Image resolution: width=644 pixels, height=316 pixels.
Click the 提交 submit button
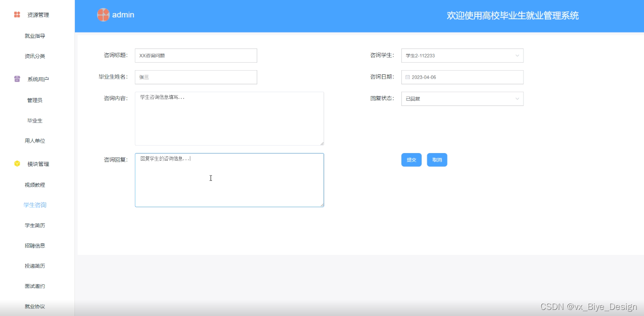point(411,160)
